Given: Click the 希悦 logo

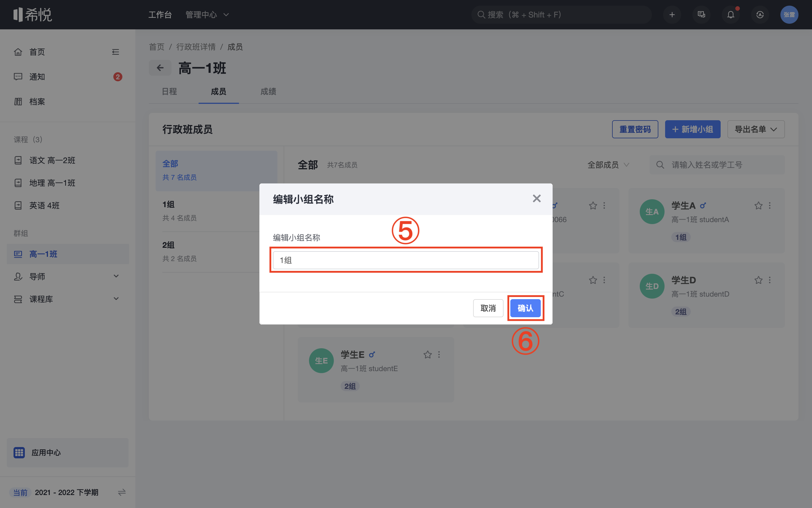Looking at the screenshot, I should coord(32,14).
